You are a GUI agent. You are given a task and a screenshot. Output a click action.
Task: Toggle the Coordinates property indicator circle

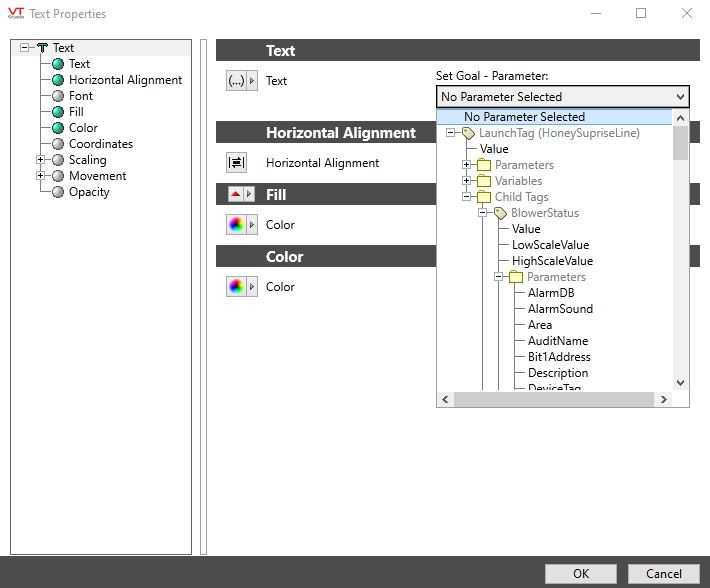tap(58, 144)
